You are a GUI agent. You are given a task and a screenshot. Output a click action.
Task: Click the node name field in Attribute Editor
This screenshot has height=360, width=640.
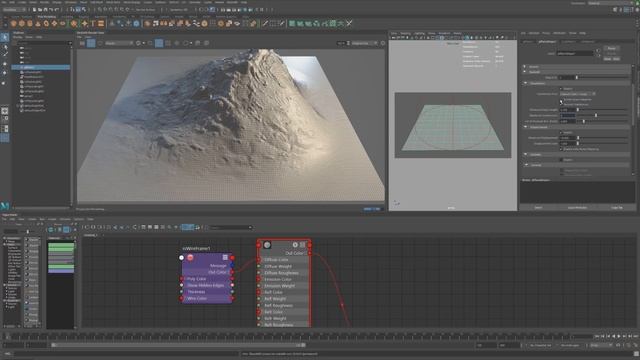[575, 53]
